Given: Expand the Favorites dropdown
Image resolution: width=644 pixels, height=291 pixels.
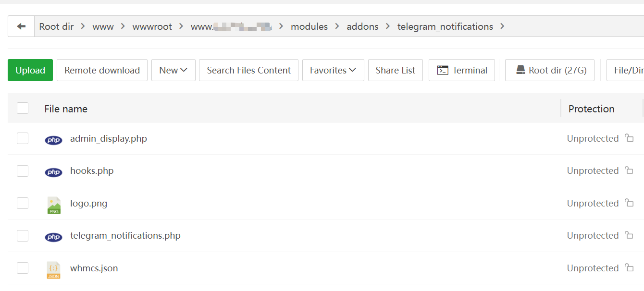Looking at the screenshot, I should coord(333,70).
